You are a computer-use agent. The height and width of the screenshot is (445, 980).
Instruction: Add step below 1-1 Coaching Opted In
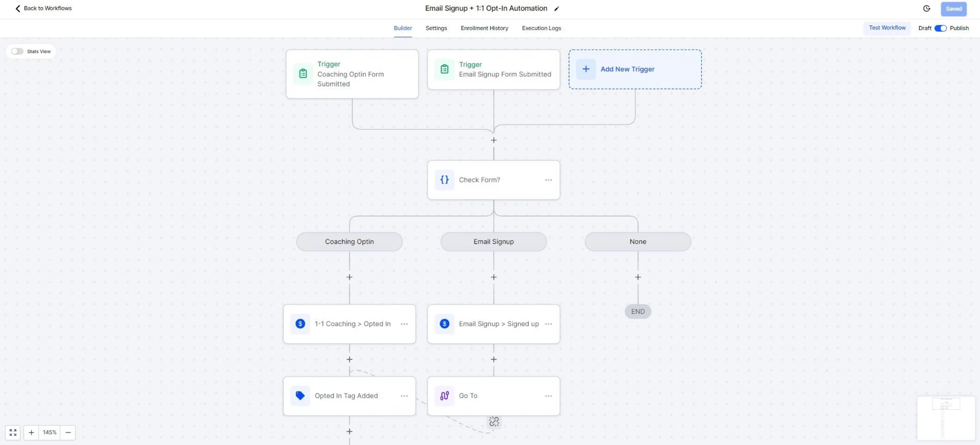tap(349, 359)
